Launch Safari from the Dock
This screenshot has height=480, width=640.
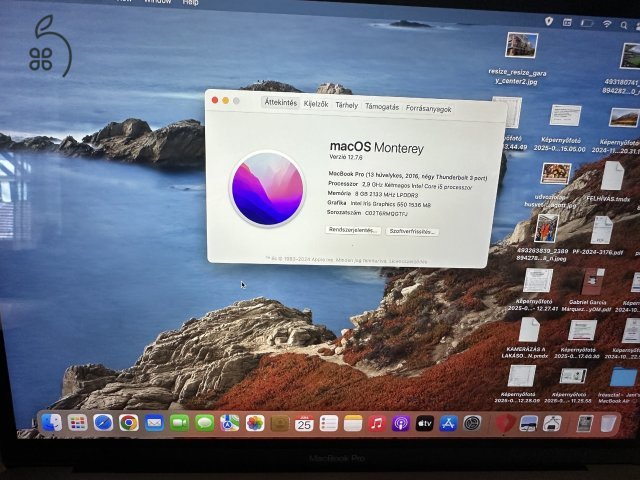click(103, 423)
